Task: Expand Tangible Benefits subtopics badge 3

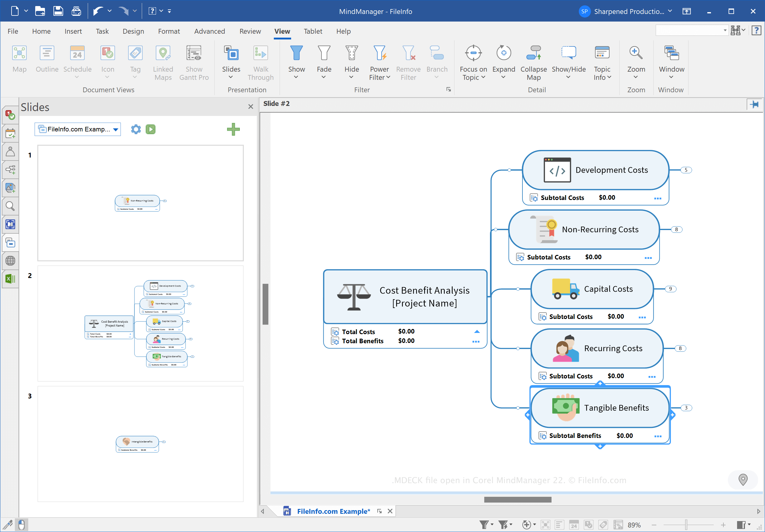Action: 686,408
